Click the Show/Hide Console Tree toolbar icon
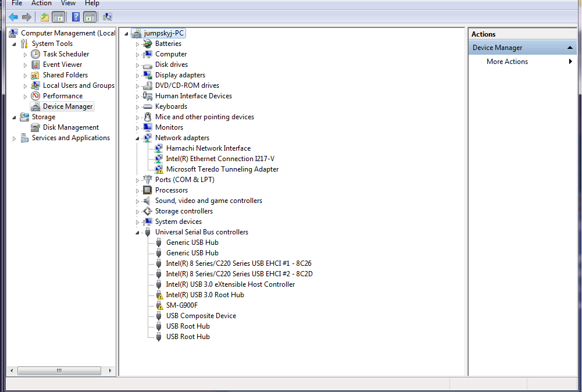Screen dimensions: 582x392 [59, 17]
